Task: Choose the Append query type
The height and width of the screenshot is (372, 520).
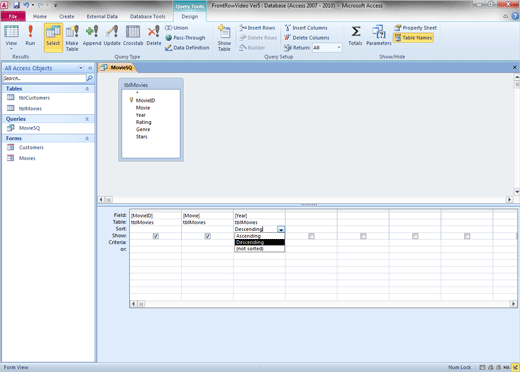Action: pos(92,35)
